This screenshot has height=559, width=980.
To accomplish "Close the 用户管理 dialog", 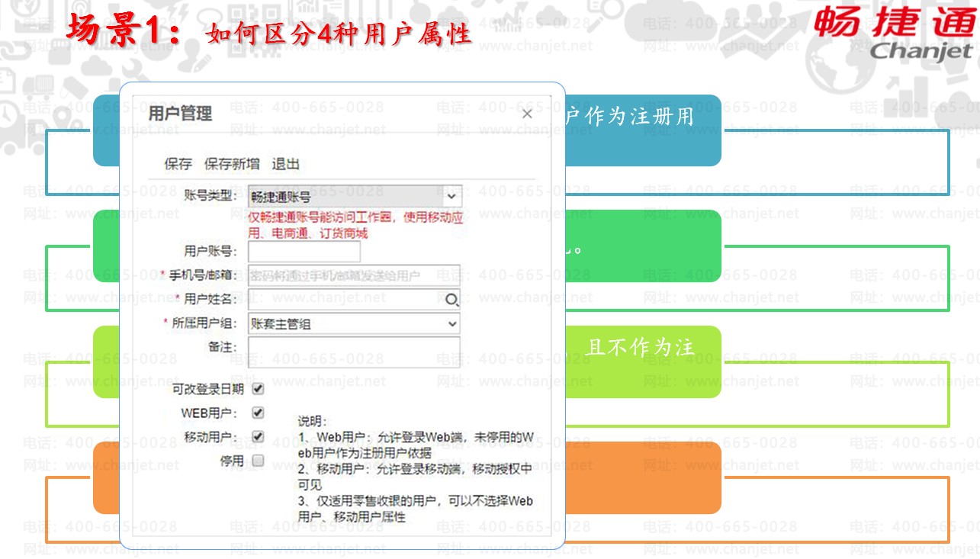I will point(527,114).
